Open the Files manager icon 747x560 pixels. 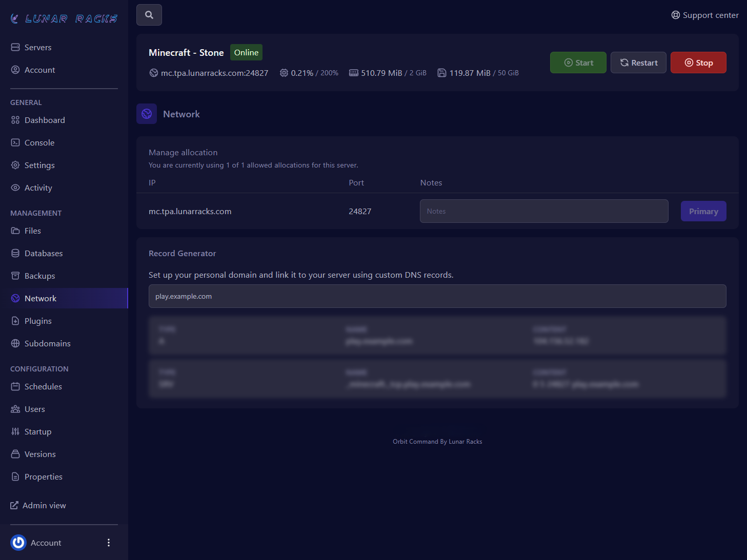15,231
